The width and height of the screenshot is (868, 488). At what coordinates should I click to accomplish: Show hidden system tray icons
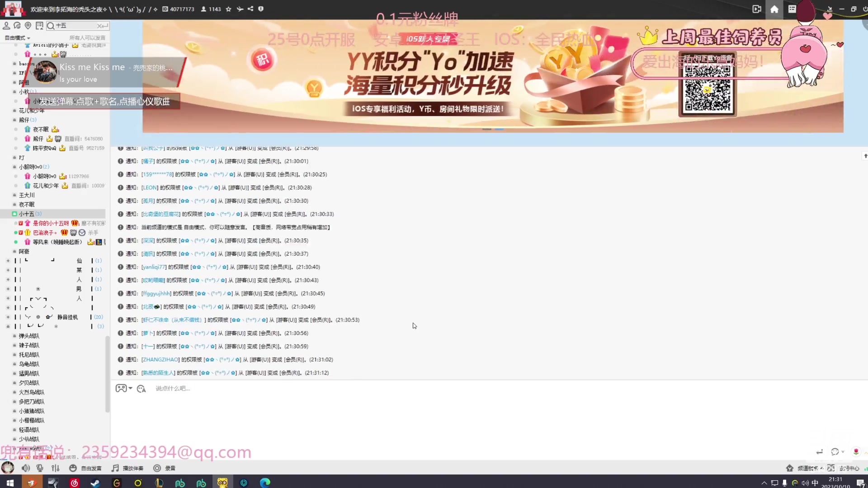pyautogui.click(x=764, y=483)
